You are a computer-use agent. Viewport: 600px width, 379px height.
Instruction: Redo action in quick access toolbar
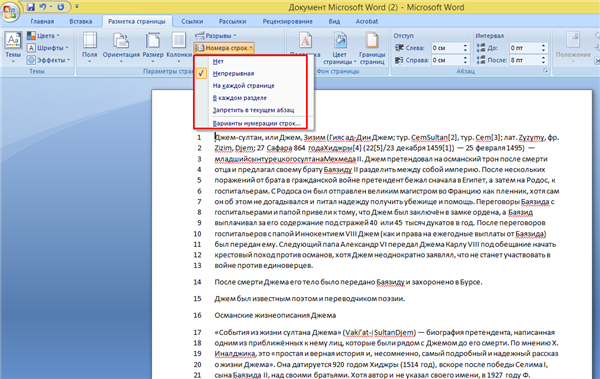click(x=60, y=7)
